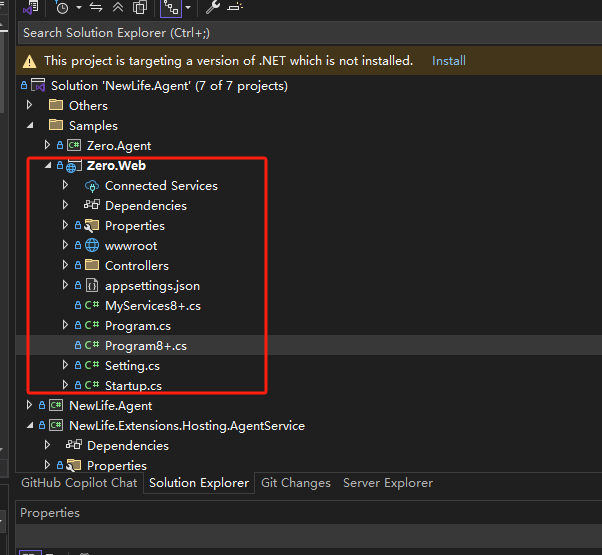Select the MyServices8+.cs file name

point(153,306)
